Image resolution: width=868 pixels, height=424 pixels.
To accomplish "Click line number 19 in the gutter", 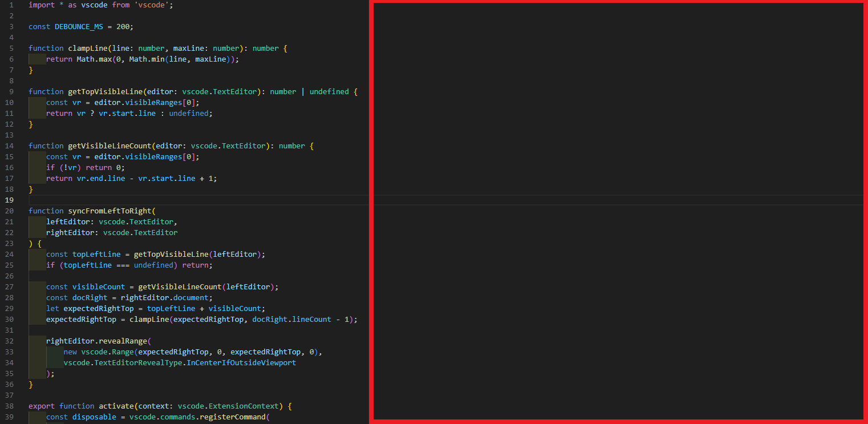I will [9, 200].
